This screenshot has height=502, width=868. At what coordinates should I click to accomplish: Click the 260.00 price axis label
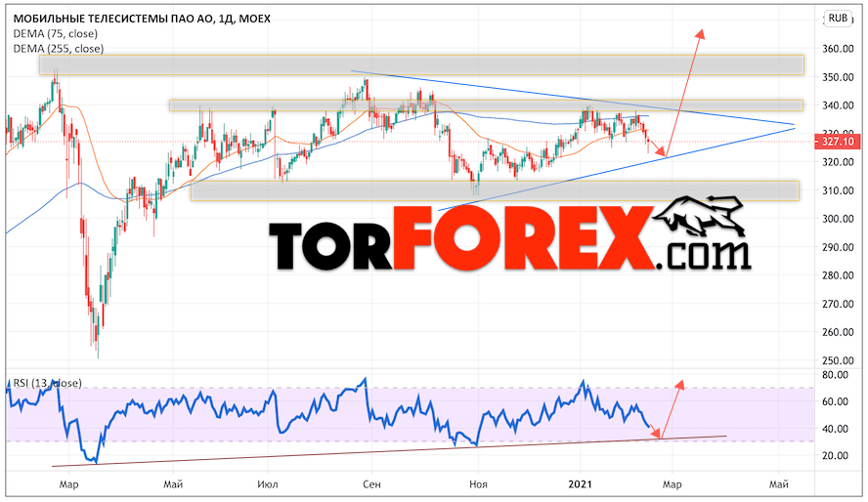[838, 333]
